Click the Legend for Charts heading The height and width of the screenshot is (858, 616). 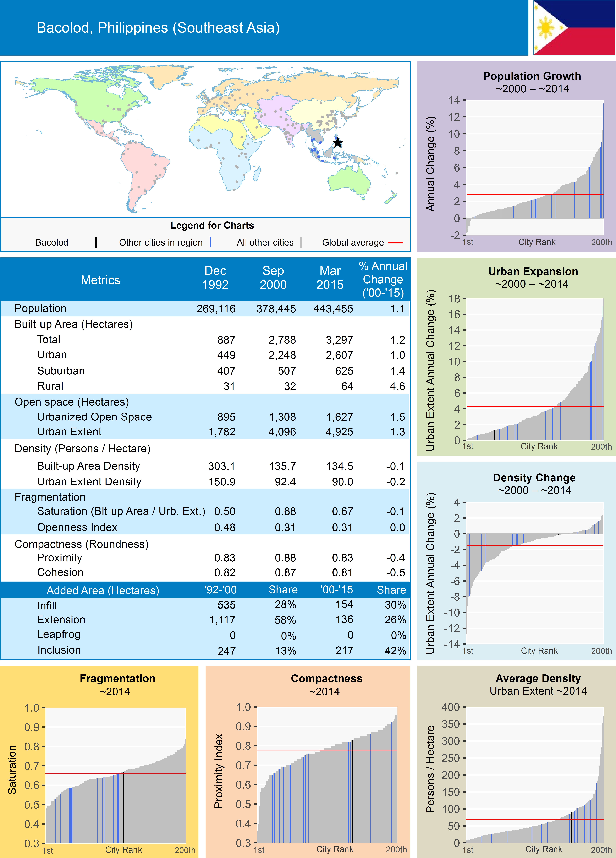click(x=212, y=225)
